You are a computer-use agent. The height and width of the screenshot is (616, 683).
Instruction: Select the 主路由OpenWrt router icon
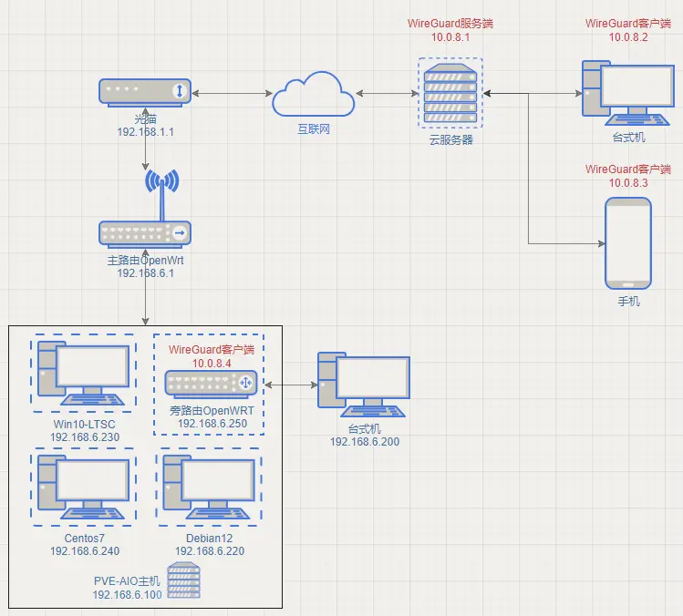pyautogui.click(x=145, y=233)
